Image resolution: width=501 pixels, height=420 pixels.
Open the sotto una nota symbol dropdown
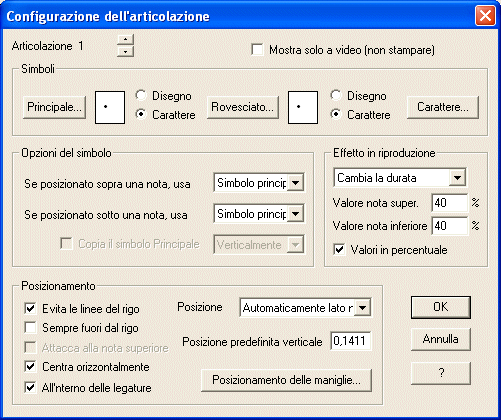tap(295, 214)
